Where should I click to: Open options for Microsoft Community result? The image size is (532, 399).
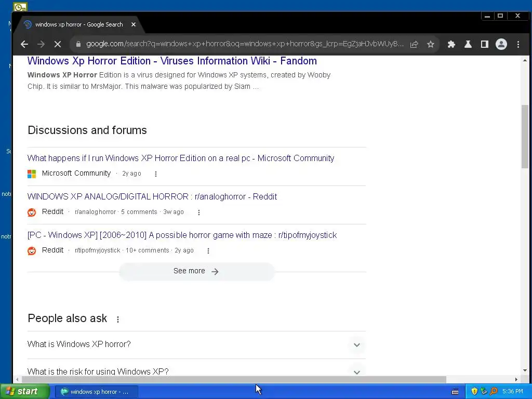(x=156, y=174)
